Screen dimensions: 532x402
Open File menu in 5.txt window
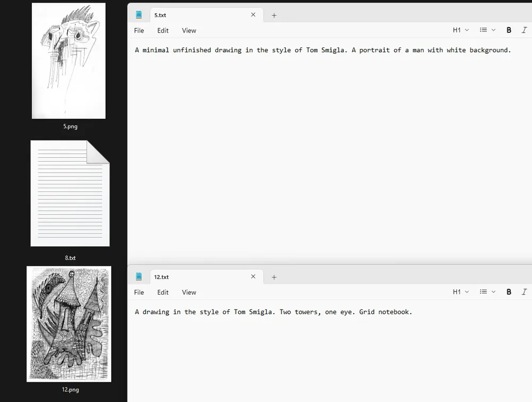pos(139,30)
